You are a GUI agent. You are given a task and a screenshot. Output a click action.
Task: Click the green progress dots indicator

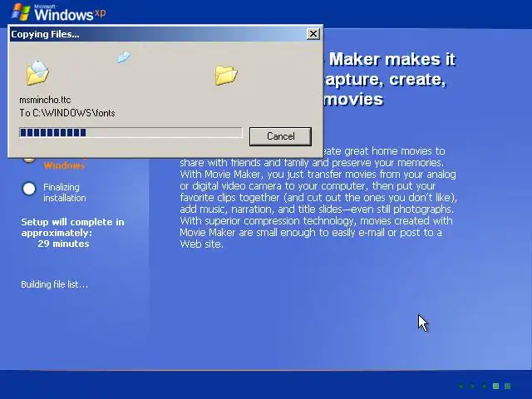click(485, 386)
